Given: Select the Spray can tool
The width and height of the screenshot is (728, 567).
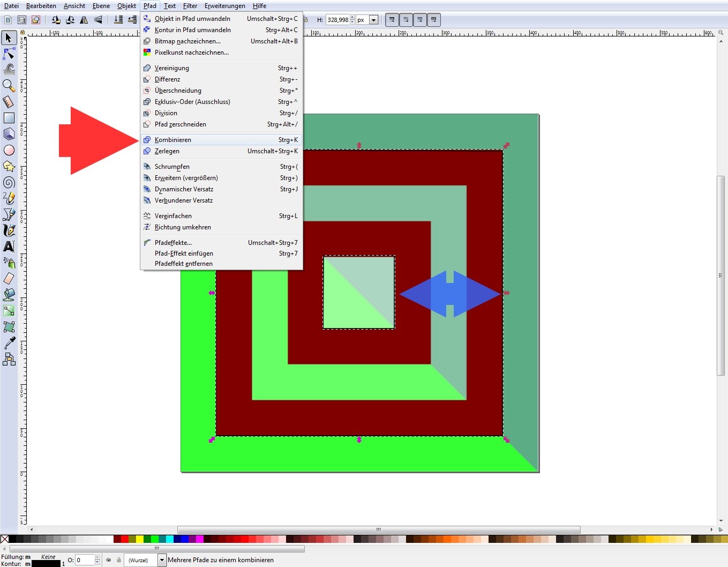Looking at the screenshot, I should (9, 263).
